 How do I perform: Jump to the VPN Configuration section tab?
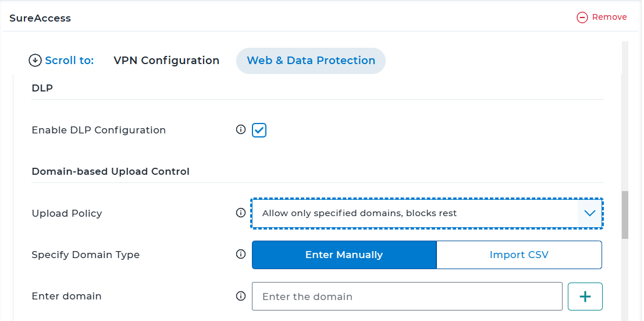[x=166, y=61]
